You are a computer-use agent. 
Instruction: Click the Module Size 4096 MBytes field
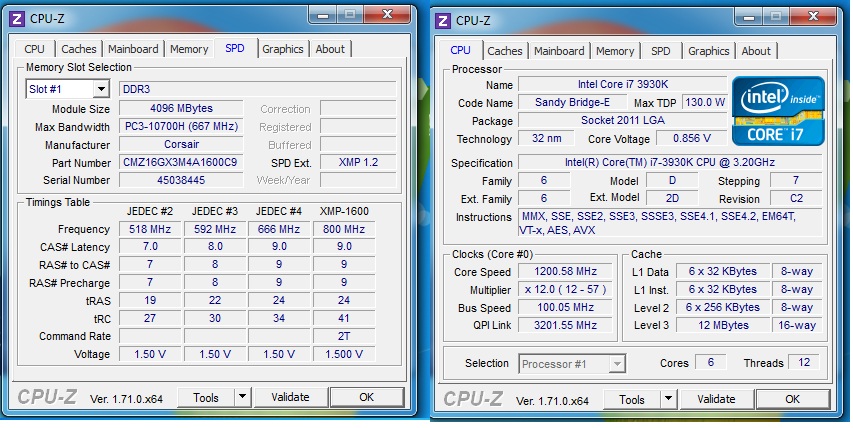(x=181, y=108)
